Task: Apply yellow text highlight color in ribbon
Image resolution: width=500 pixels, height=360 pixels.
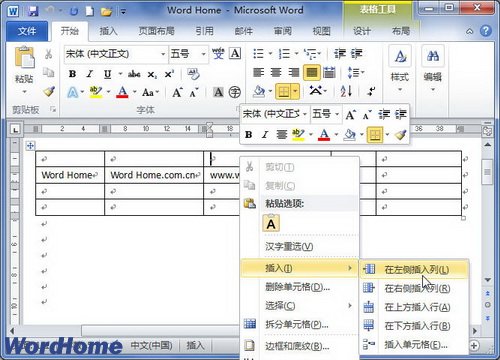Action: click(x=96, y=92)
